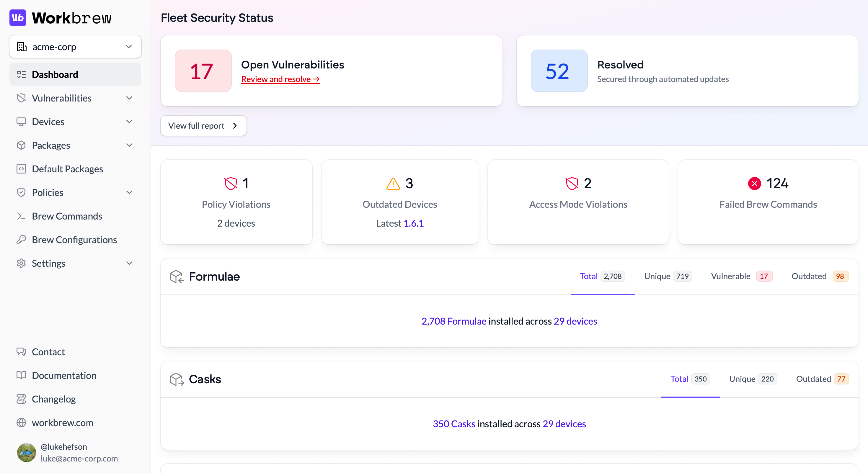Image resolution: width=868 pixels, height=473 pixels.
Task: Click the Workbrew logo icon
Action: click(17, 18)
